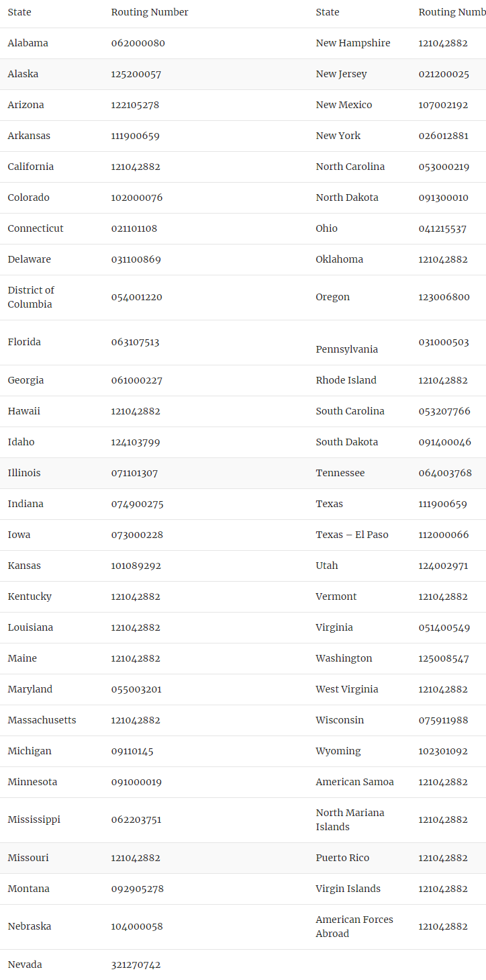
Task: Click the left Routing Number column header
Action: coord(150,12)
